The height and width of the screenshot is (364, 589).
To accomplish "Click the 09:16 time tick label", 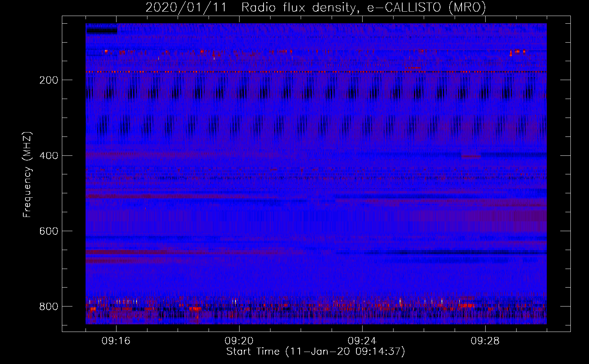I will 116,341.
